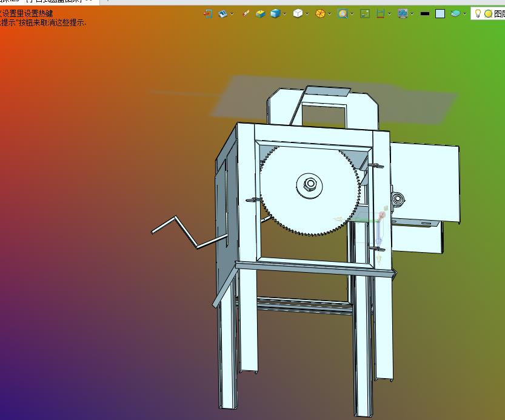Expand the alignment bracket dropdown arrow
This screenshot has height=420, width=505.
390,14
